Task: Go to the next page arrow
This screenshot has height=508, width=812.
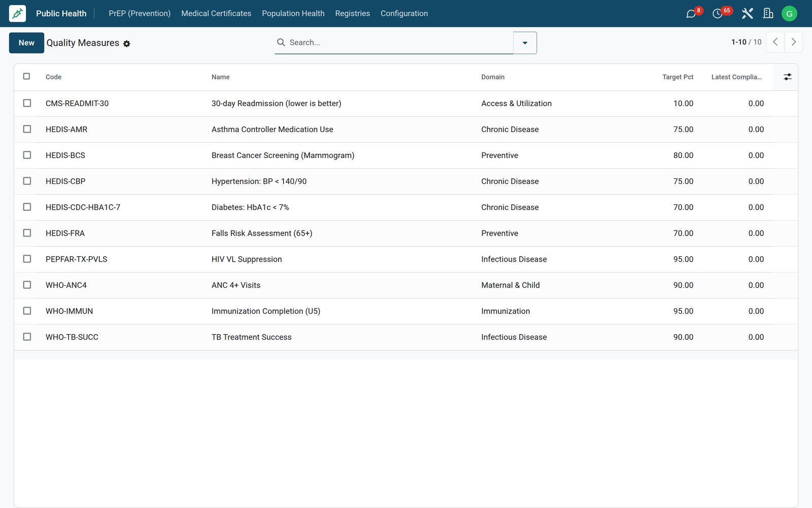Action: (794, 42)
